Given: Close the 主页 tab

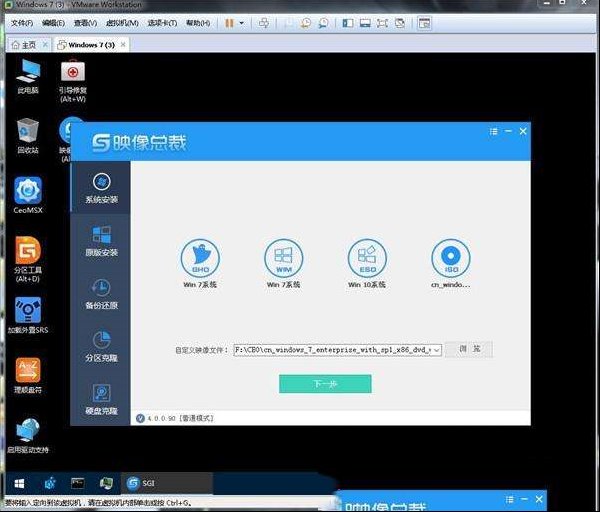Looking at the screenshot, I should click(x=45, y=45).
